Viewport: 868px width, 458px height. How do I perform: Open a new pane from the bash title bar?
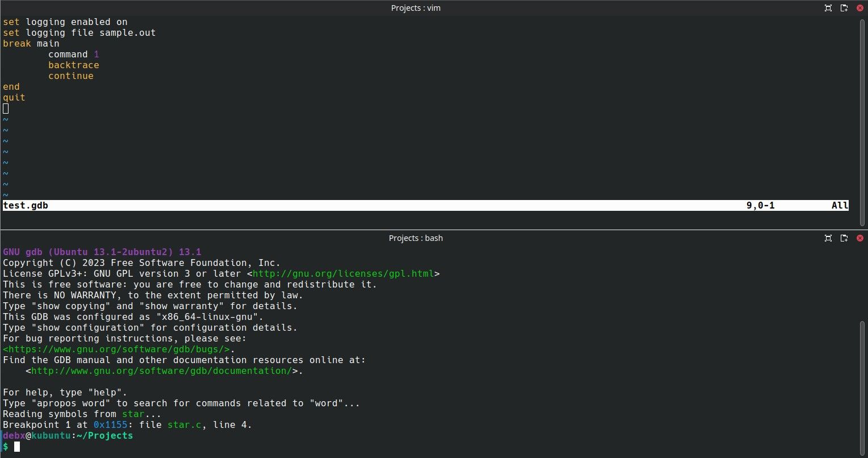click(x=844, y=238)
